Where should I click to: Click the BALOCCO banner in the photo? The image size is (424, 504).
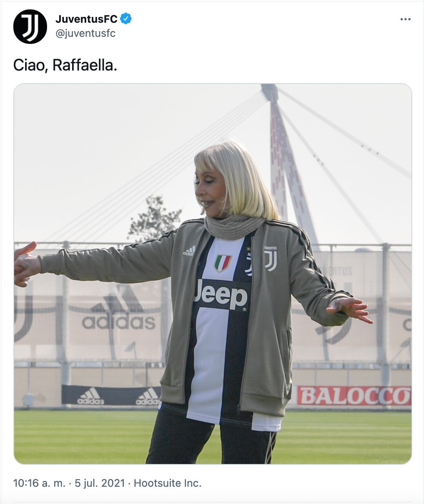[x=354, y=396]
